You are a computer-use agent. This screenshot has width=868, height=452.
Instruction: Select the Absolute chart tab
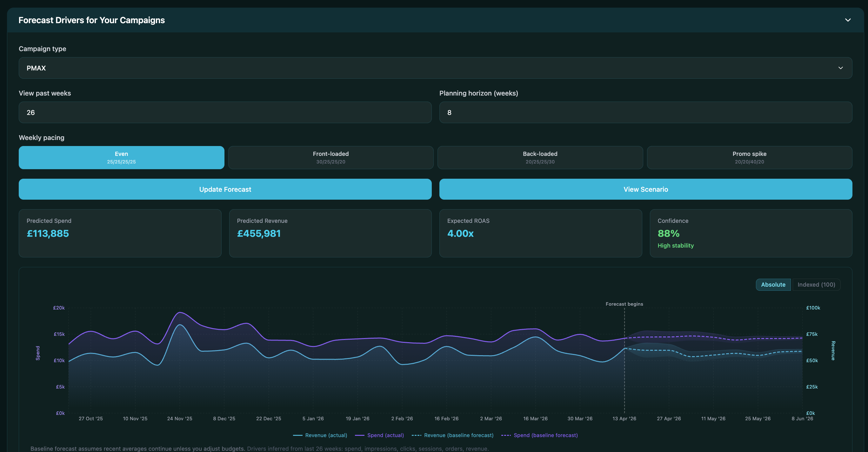pyautogui.click(x=773, y=285)
